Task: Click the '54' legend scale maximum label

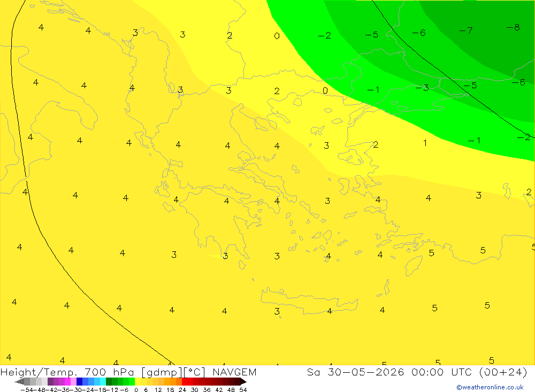Action: pyautogui.click(x=243, y=390)
